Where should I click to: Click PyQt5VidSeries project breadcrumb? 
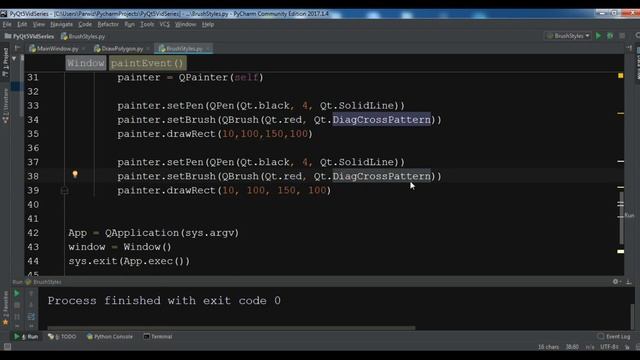(29, 36)
